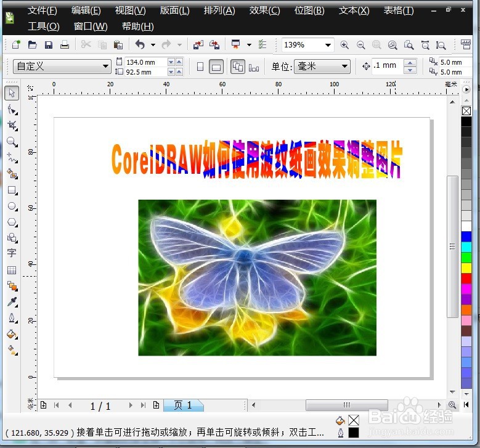
Task: Choose the interactive Blend tool
Action: tap(12, 286)
